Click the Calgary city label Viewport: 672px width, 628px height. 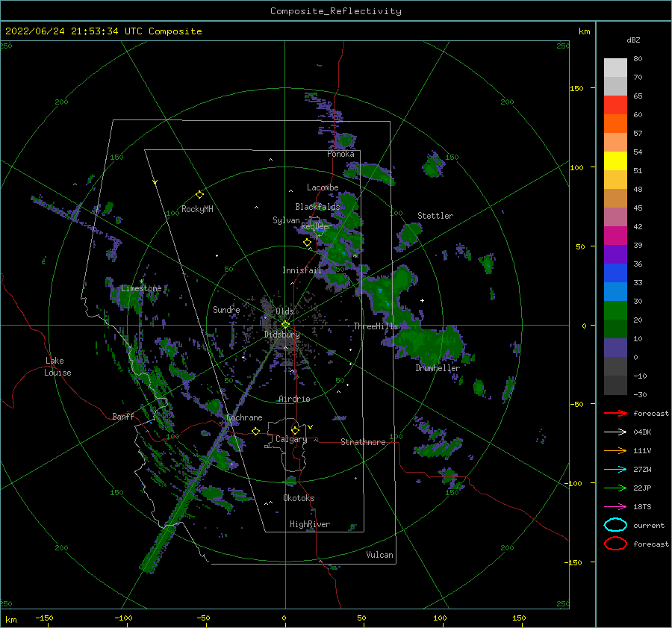(291, 439)
